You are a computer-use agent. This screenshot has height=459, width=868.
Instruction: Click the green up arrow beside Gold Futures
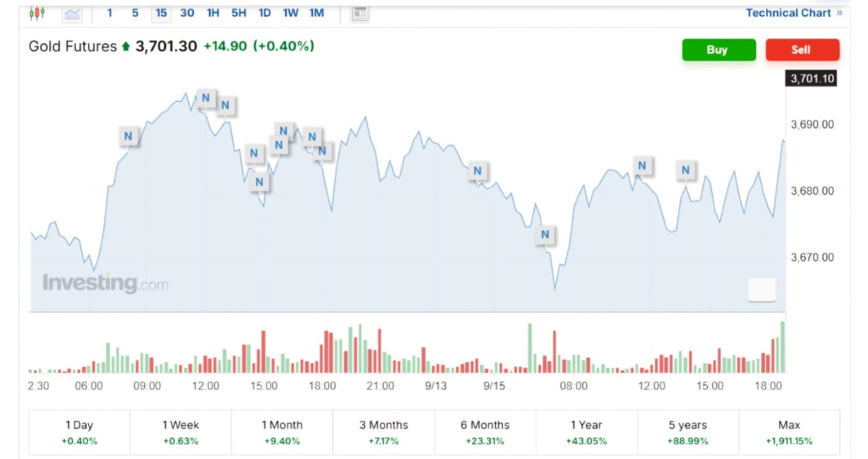pos(126,47)
